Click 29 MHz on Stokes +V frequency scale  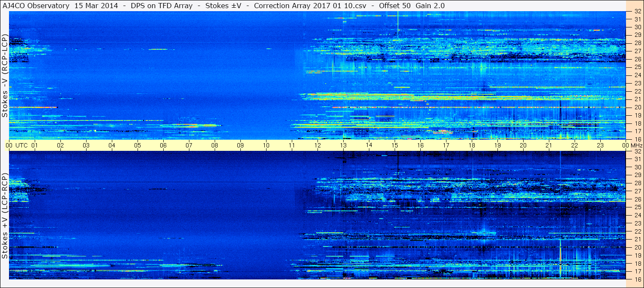click(x=638, y=175)
